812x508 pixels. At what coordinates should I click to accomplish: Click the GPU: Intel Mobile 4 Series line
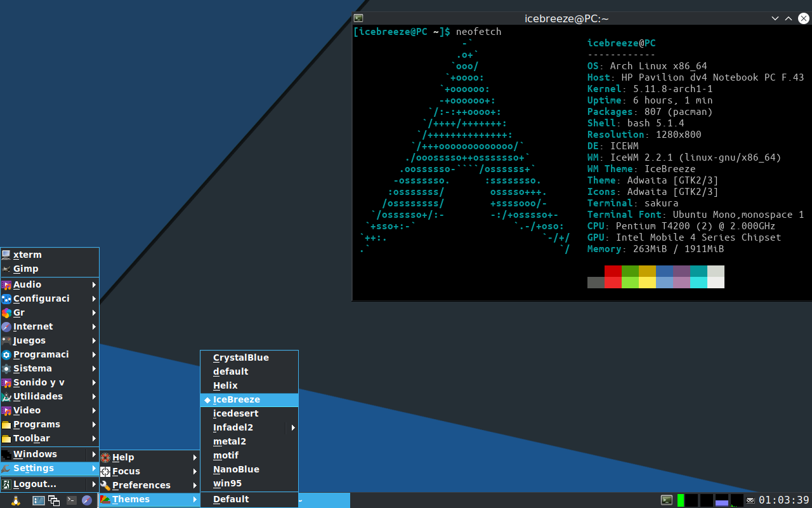[x=684, y=237]
